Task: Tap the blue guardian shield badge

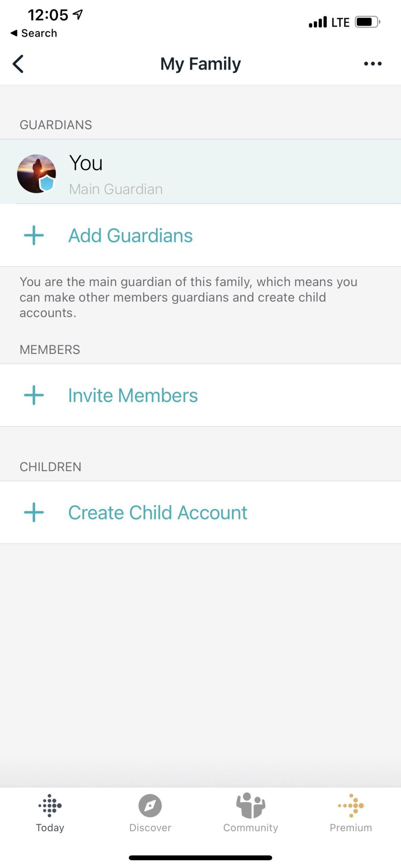Action: coord(47,183)
